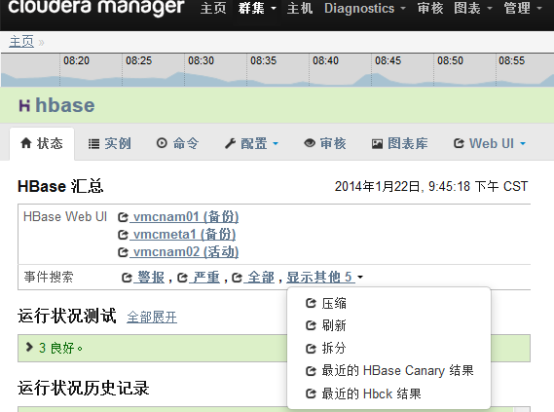Click icon beside 最近的 HBase Canary 结果
This screenshot has width=554, height=412.
[311, 371]
